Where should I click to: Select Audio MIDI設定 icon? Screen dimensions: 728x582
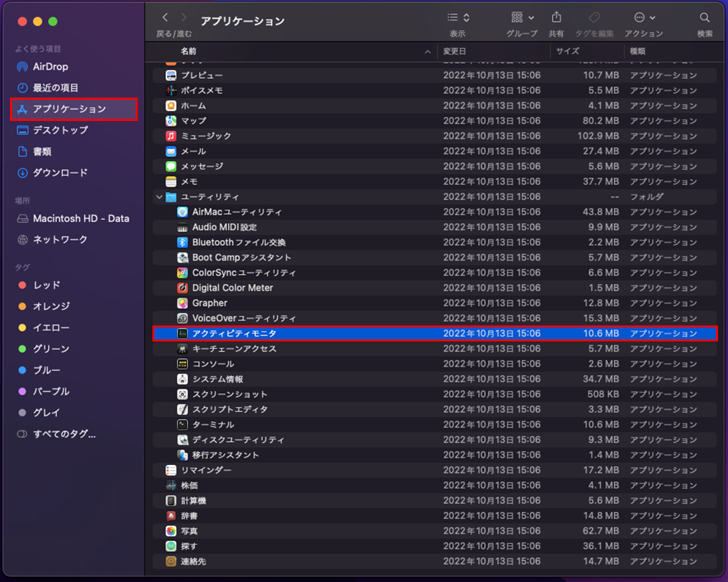click(183, 227)
